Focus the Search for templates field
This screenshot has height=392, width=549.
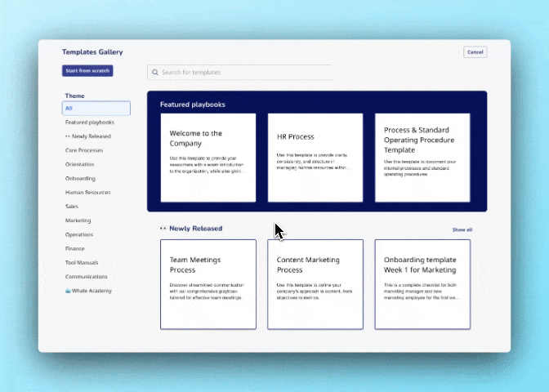[x=240, y=72]
